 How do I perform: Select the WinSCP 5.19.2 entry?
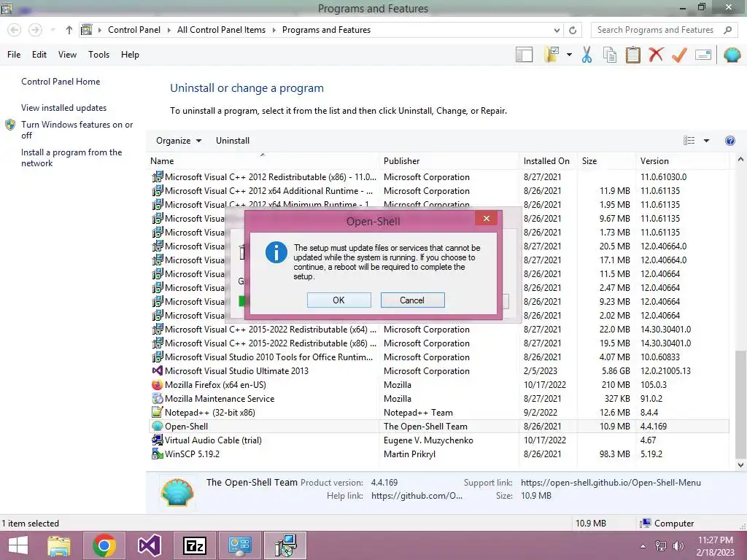point(439,454)
